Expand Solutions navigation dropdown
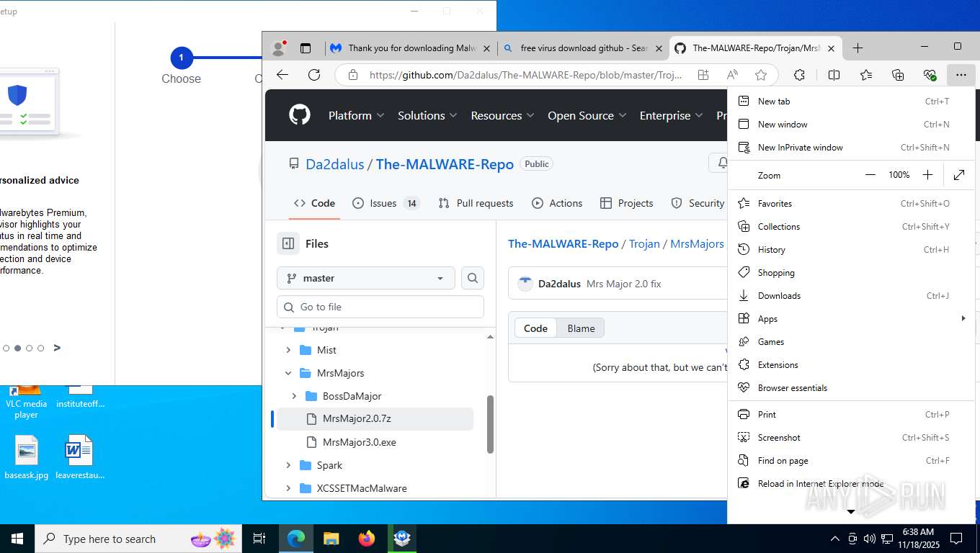The height and width of the screenshot is (553, 980). [427, 115]
